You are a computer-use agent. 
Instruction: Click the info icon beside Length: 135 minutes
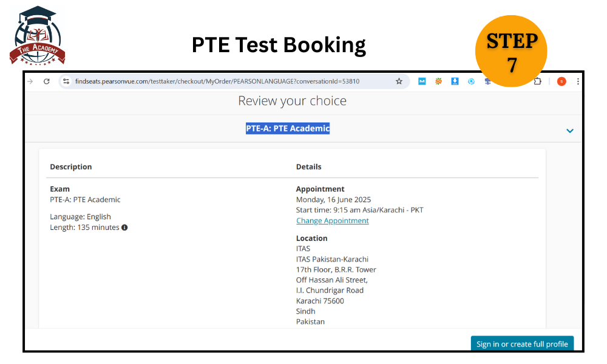tap(124, 227)
